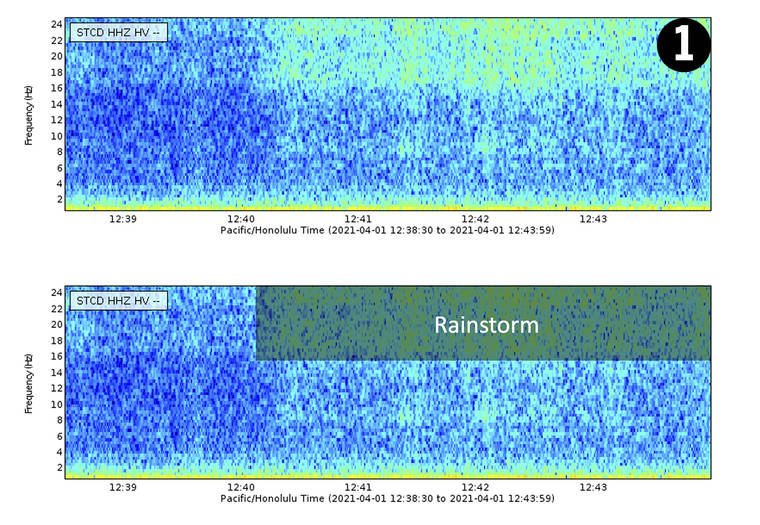Screen dimensions: 760x525
Task: Pick the 12:41 tick on the top time axis
Action: coord(358,218)
